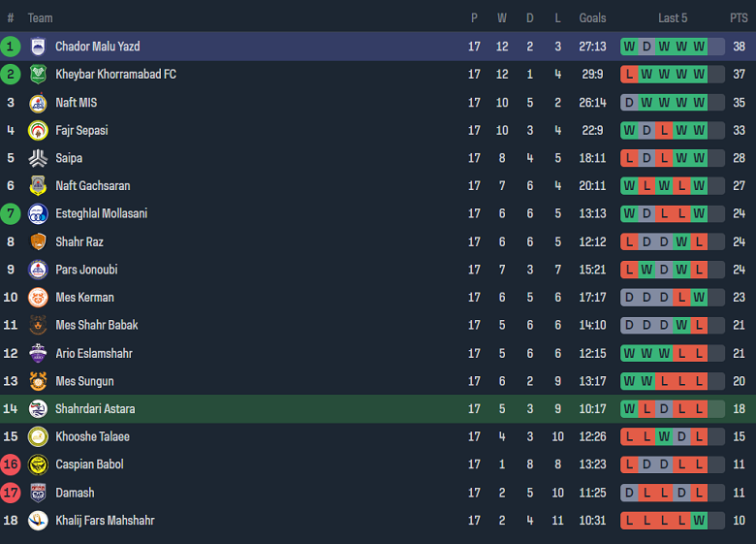Click the Saipa club logo
Screen dimensions: 756x544
coord(38,158)
